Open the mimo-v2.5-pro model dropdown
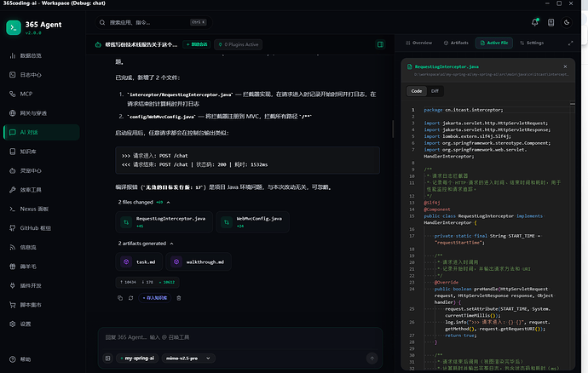588x373 pixels. click(187, 359)
